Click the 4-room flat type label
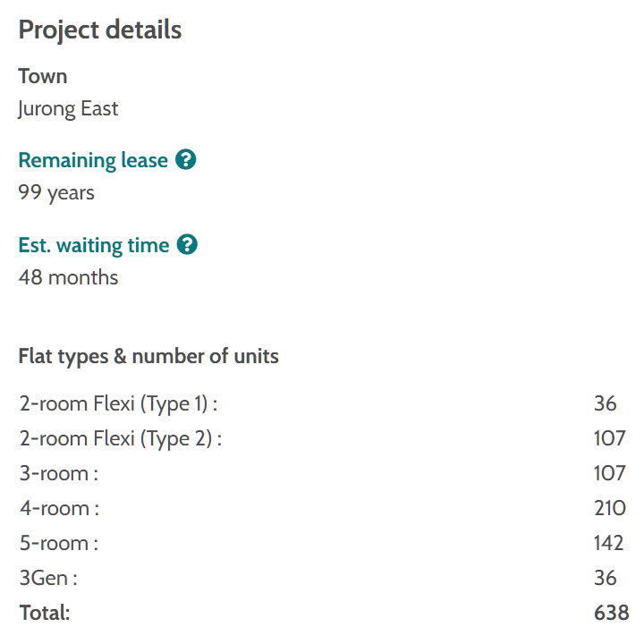This screenshot has width=644, height=644. [59, 508]
